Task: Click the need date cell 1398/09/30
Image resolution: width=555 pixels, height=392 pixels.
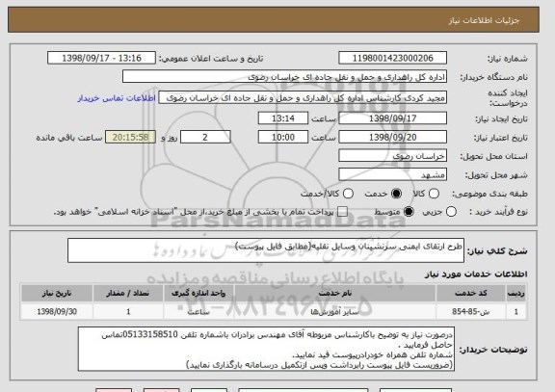Action: 57,312
